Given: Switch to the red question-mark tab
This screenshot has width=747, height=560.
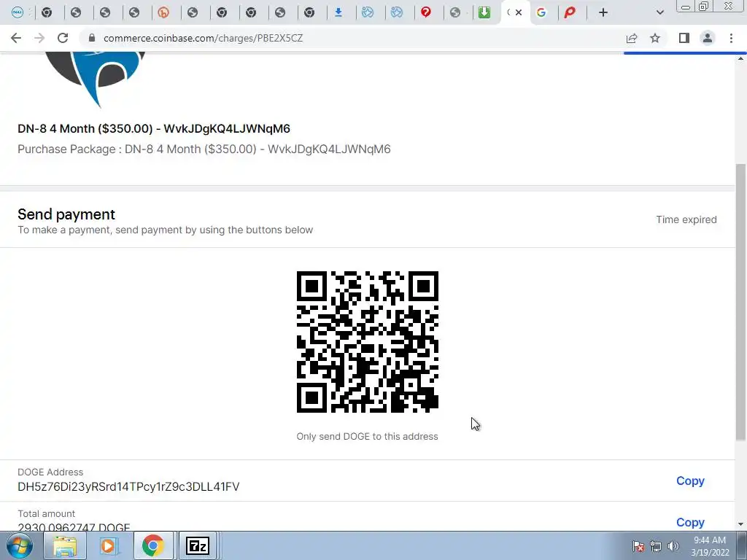Looking at the screenshot, I should point(426,13).
